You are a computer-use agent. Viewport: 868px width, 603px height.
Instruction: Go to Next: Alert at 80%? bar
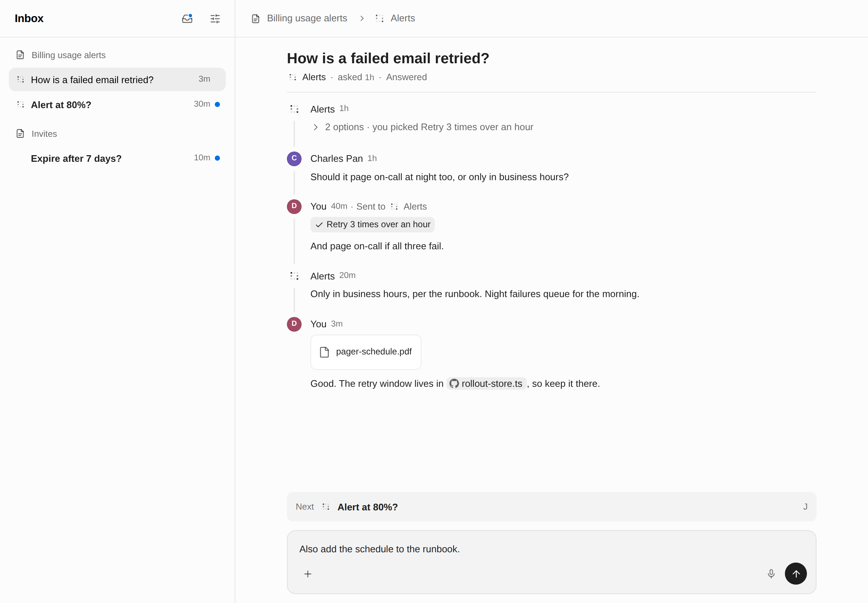click(x=551, y=507)
